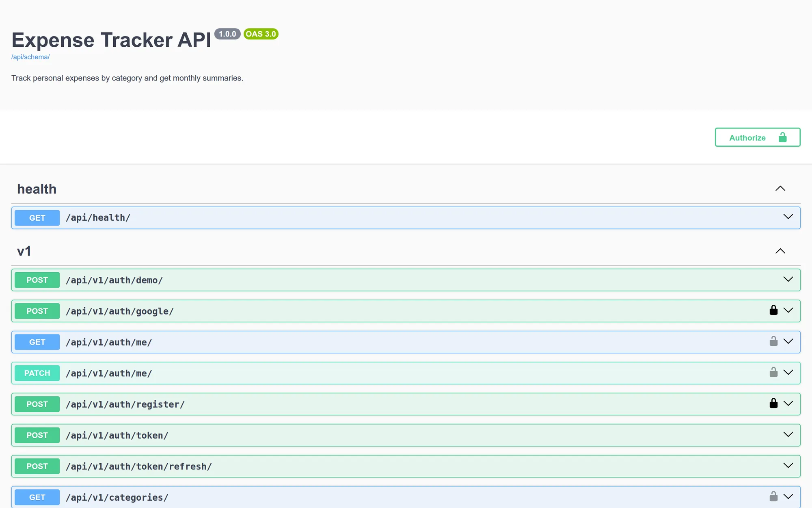Screen dimensions: 812x508
Task: Expand POST /api/v1/auth/demo/ row arrow
Action: pos(788,280)
